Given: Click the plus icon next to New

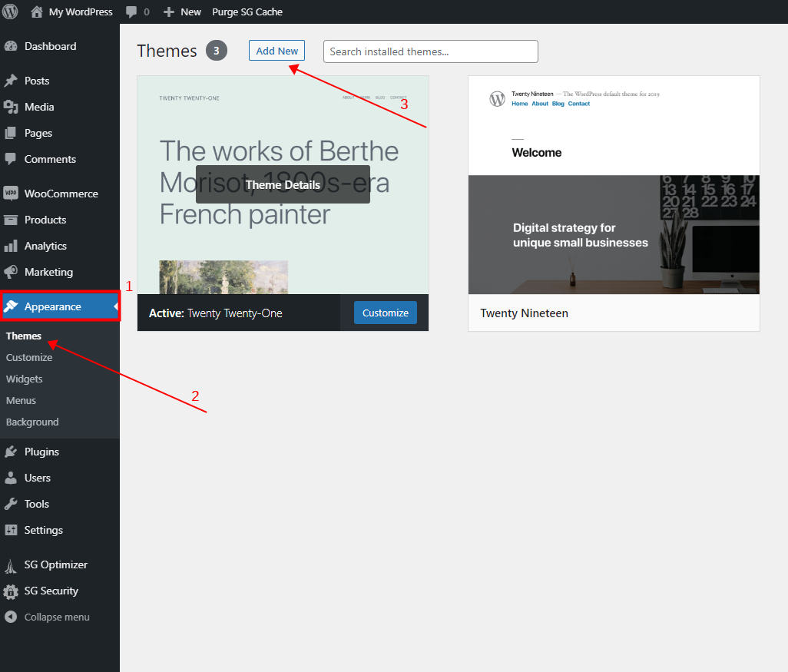Looking at the screenshot, I should 169,12.
